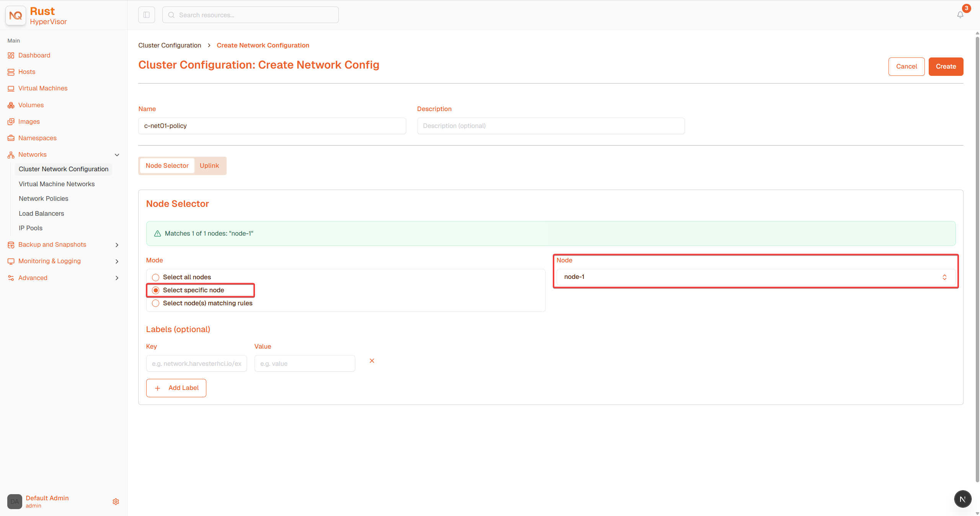Open the Dashboard link

[x=34, y=56]
